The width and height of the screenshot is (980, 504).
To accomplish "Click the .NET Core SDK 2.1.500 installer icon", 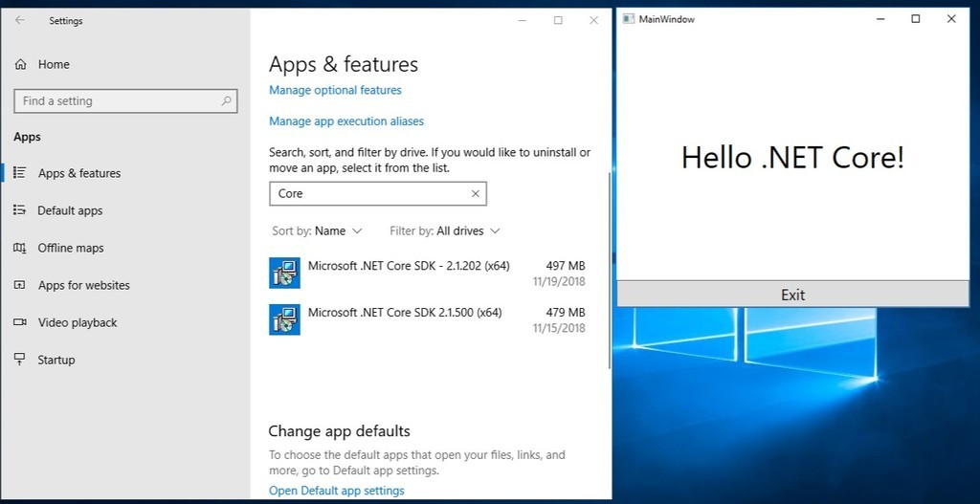I will [x=284, y=319].
